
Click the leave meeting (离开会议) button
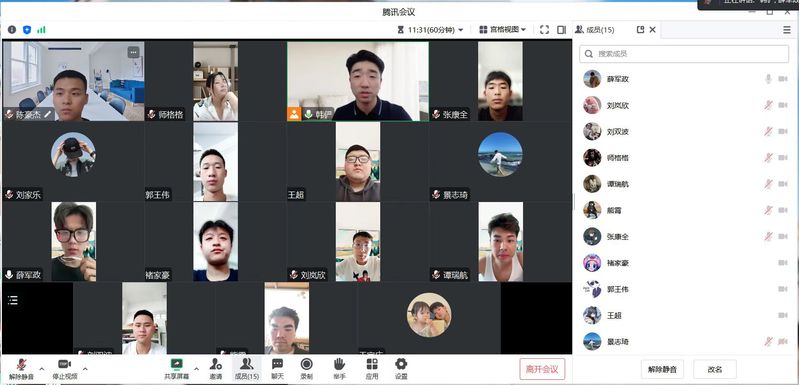coord(542,369)
